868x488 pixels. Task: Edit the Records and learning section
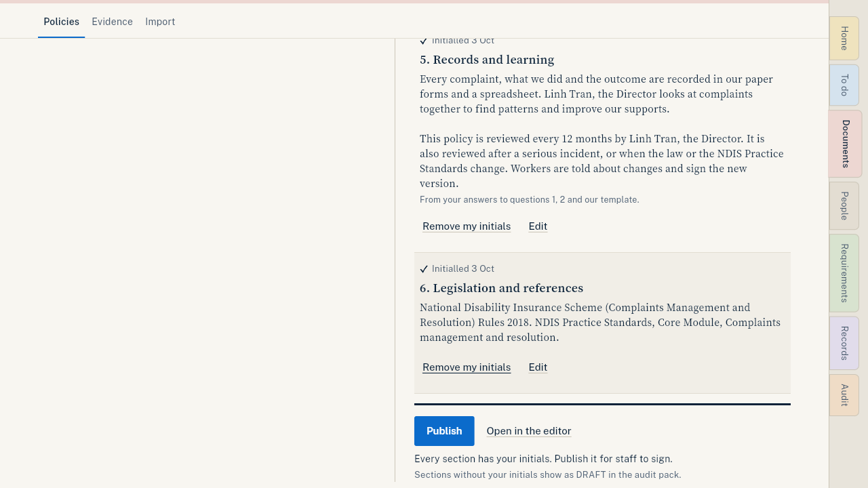[538, 226]
